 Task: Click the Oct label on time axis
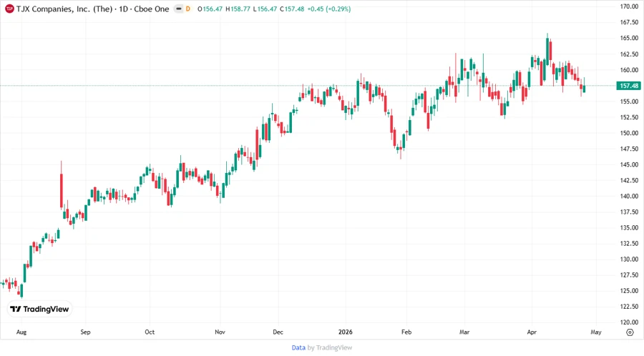(150, 332)
